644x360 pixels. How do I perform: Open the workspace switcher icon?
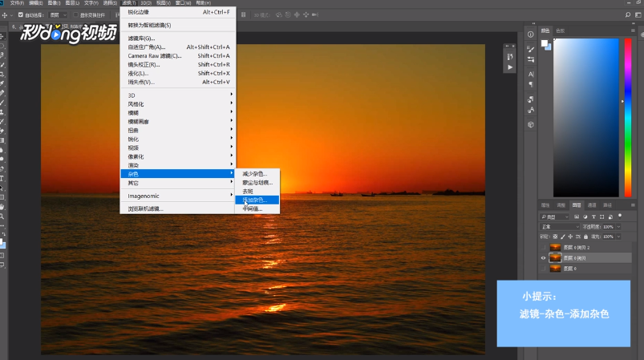[638, 14]
